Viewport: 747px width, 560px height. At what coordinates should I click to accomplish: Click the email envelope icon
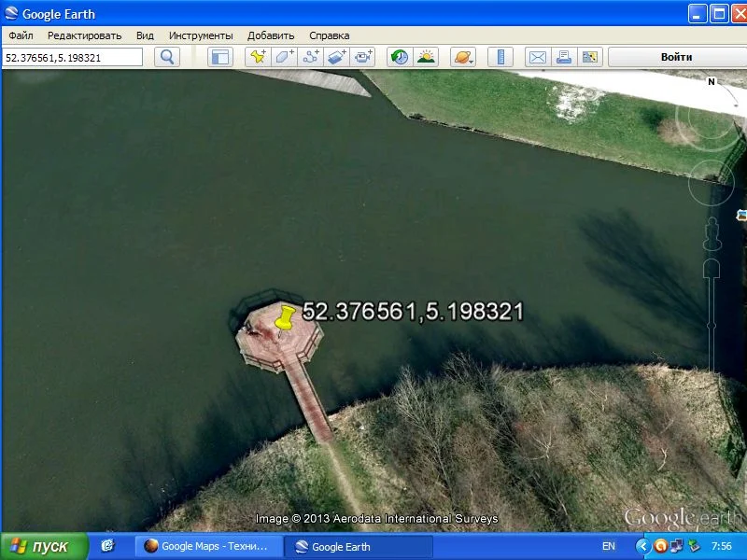538,57
